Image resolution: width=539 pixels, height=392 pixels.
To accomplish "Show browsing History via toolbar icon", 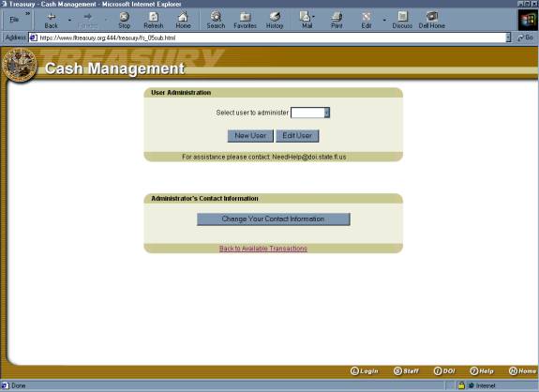I will [275, 21].
